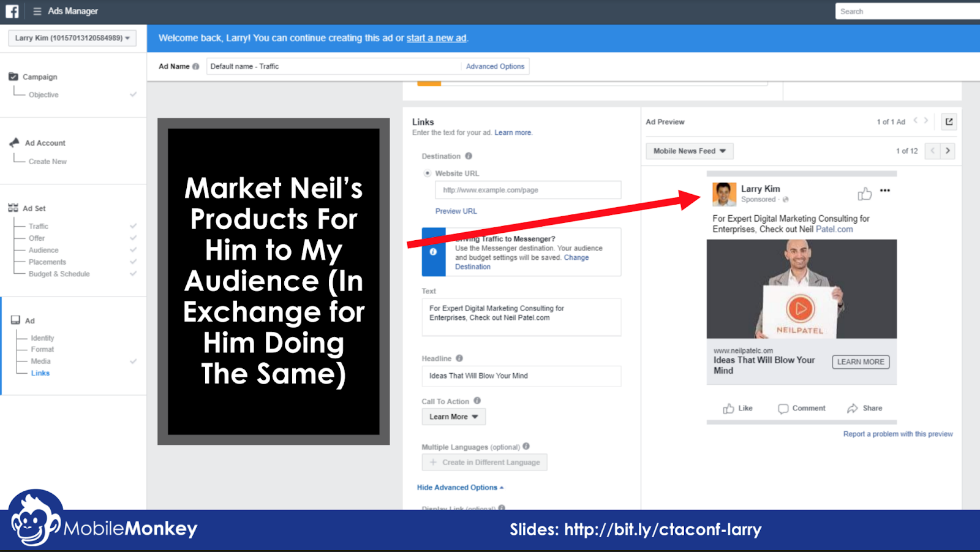Image resolution: width=980 pixels, height=552 pixels.
Task: Open Format step under Ad
Action: (x=42, y=349)
